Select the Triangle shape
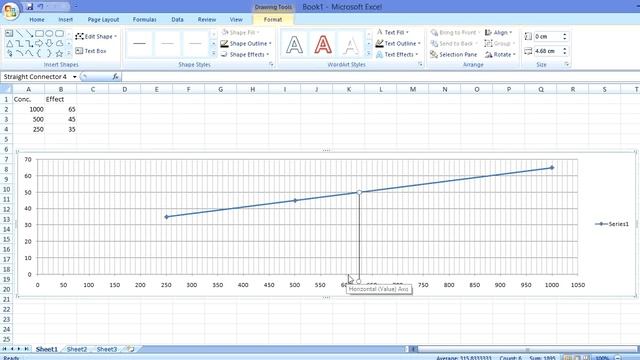The height and width of the screenshot is (360, 640). tap(9, 43)
